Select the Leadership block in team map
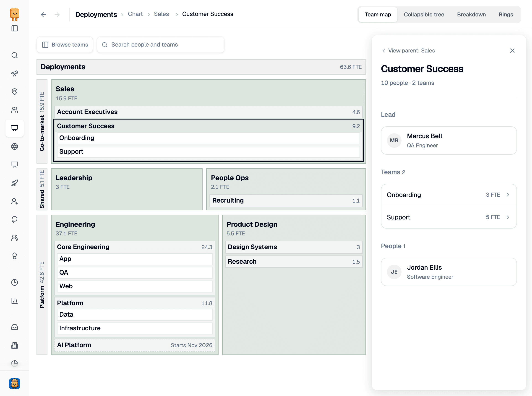Screen dimensions: 532x396 (127, 189)
